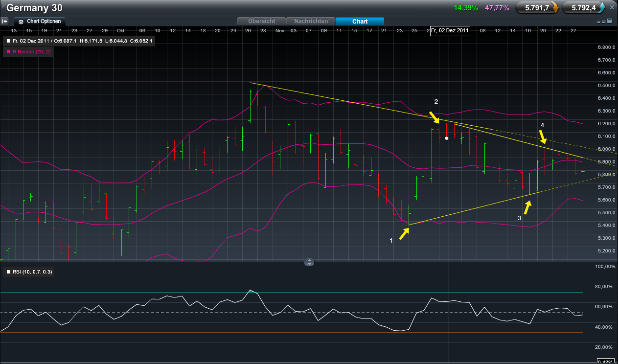Viewport: 618px width, 364px height.
Task: Open the gear icon on Chart Optionen
Action: pyautogui.click(x=21, y=22)
